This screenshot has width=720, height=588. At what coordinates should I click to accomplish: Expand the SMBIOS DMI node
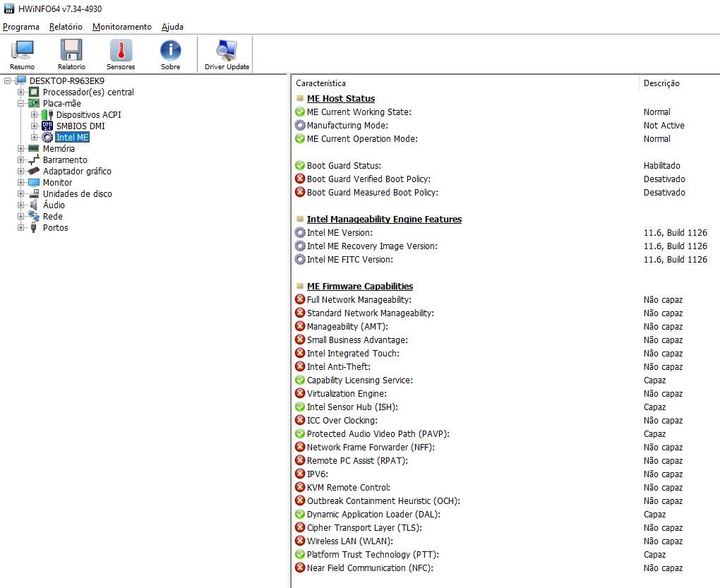coord(34,126)
